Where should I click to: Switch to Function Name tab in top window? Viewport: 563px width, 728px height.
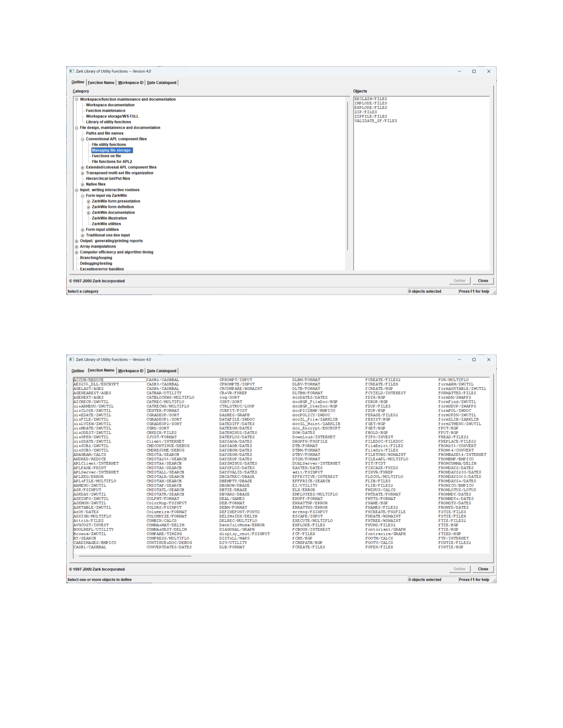101,83
